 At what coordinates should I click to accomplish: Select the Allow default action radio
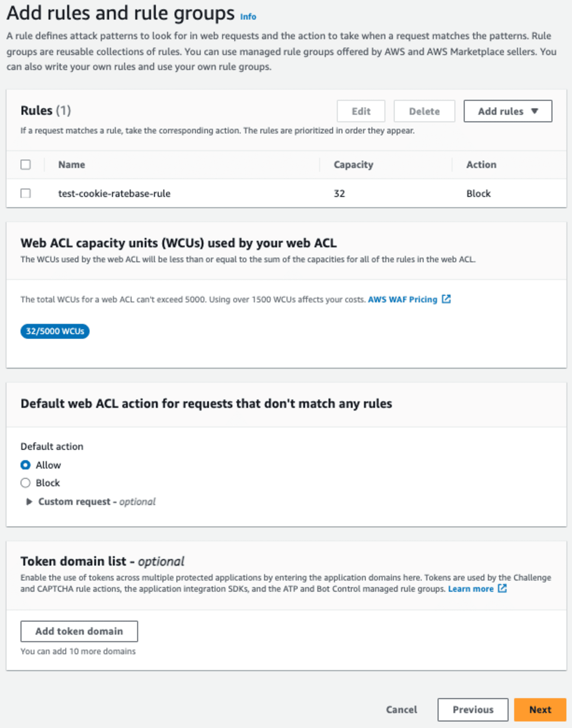click(25, 465)
